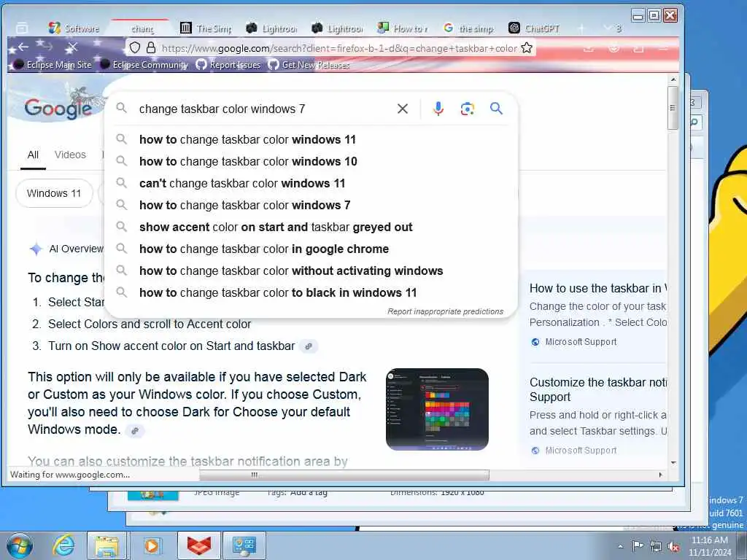The image size is (747, 560).
Task: Click the Google search text field
Action: (264, 109)
